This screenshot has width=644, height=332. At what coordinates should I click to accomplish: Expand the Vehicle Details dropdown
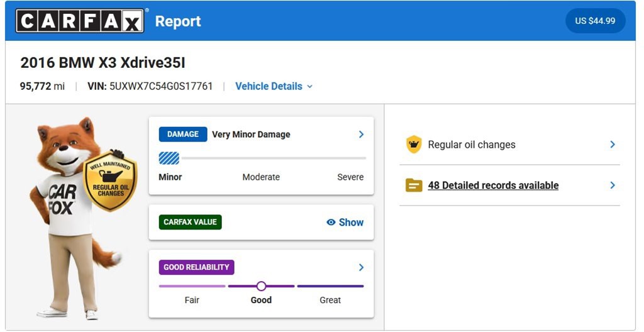coord(274,86)
